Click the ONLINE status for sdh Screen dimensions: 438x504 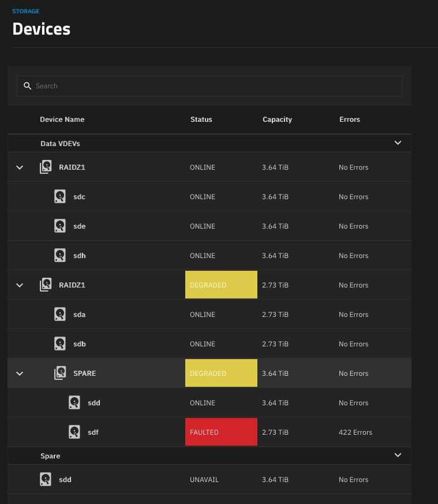(203, 256)
